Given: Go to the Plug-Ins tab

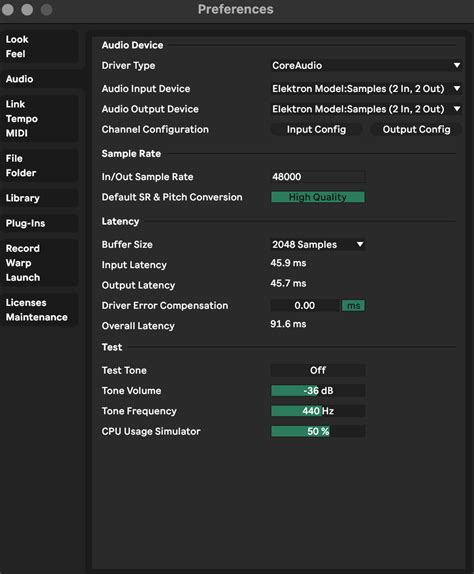Looking at the screenshot, I should tap(39, 223).
